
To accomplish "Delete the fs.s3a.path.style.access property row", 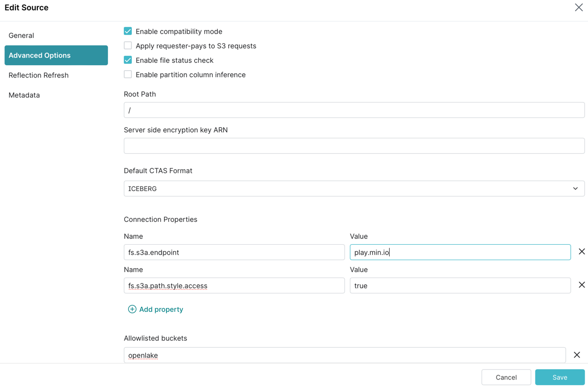I will pos(582,285).
